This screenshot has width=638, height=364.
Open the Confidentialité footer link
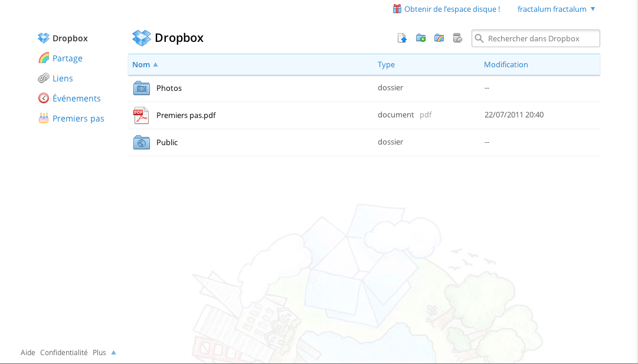point(64,353)
